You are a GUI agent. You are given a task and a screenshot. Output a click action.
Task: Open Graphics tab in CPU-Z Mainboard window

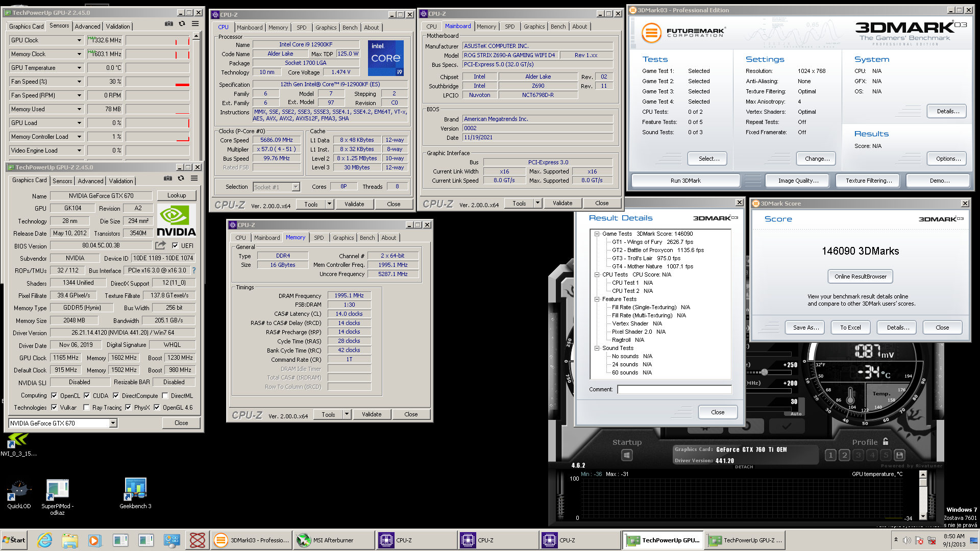[534, 27]
